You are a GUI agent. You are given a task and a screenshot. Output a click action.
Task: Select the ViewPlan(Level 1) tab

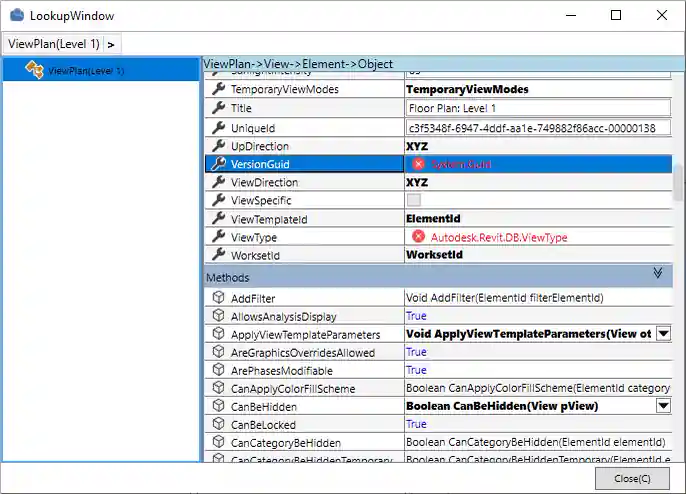point(53,44)
